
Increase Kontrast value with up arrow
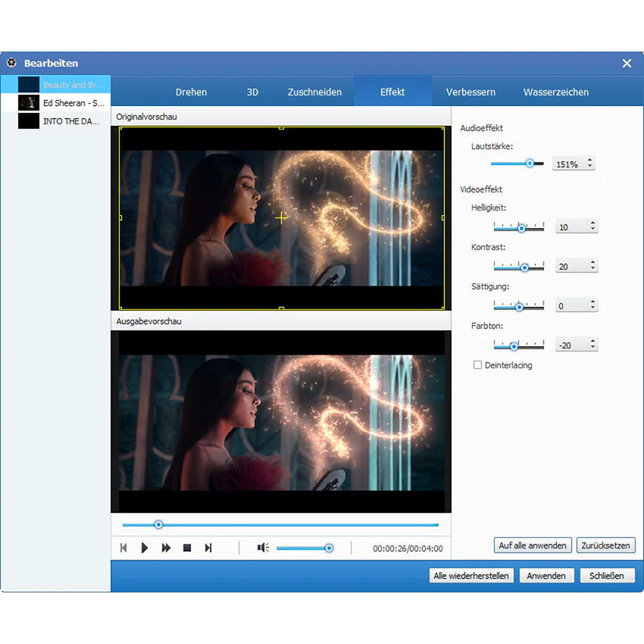[592, 261]
